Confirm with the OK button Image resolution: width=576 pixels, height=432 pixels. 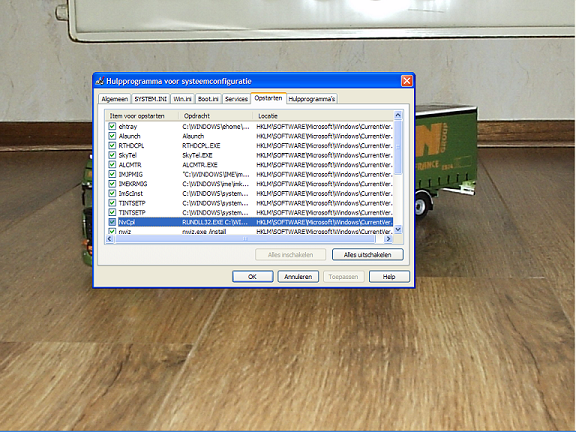click(x=252, y=277)
